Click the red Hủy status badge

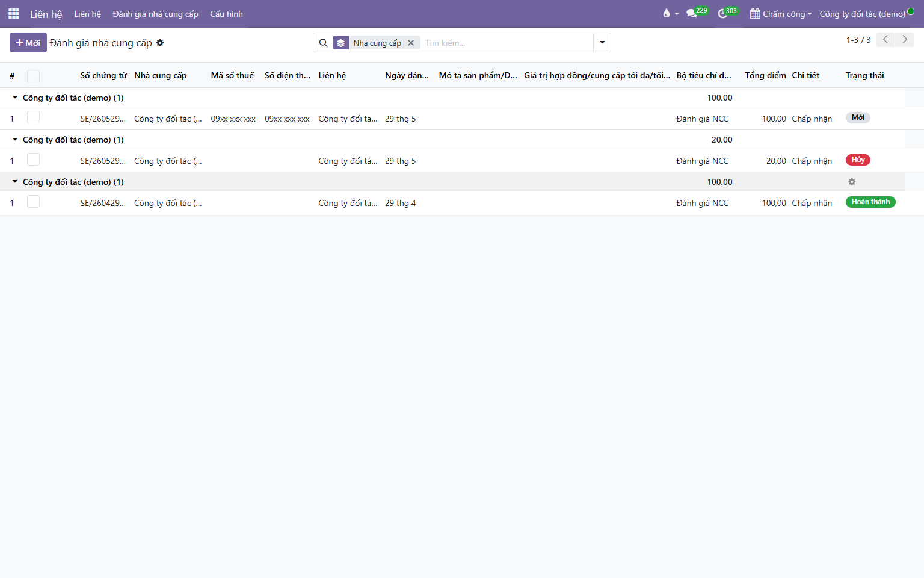pyautogui.click(x=858, y=160)
